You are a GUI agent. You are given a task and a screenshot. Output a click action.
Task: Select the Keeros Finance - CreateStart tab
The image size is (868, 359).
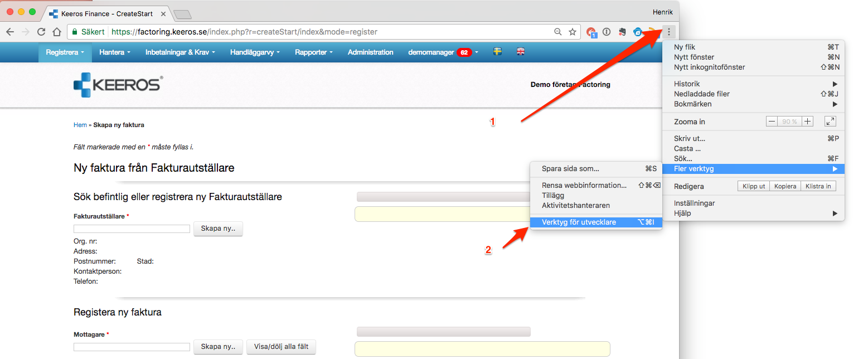pyautogui.click(x=106, y=13)
